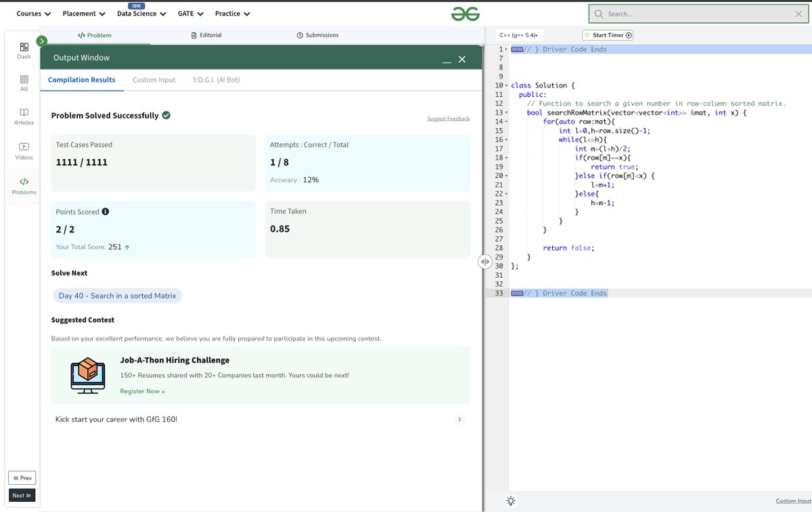Click the Accuracy 12% text
The height and width of the screenshot is (512, 812).
point(294,180)
